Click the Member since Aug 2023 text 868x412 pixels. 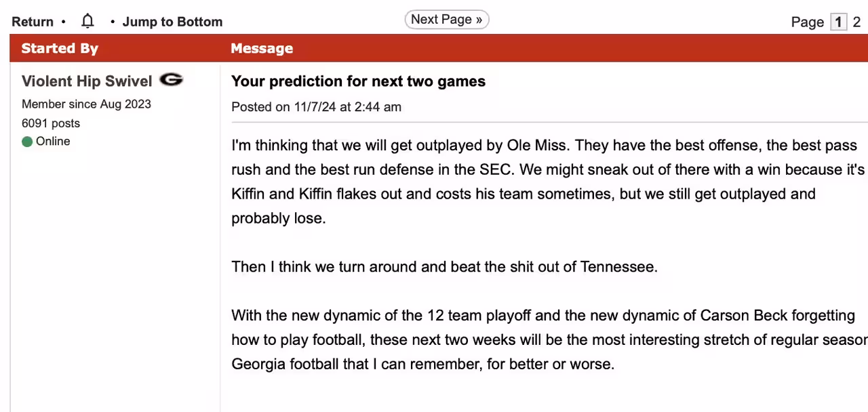[86, 104]
